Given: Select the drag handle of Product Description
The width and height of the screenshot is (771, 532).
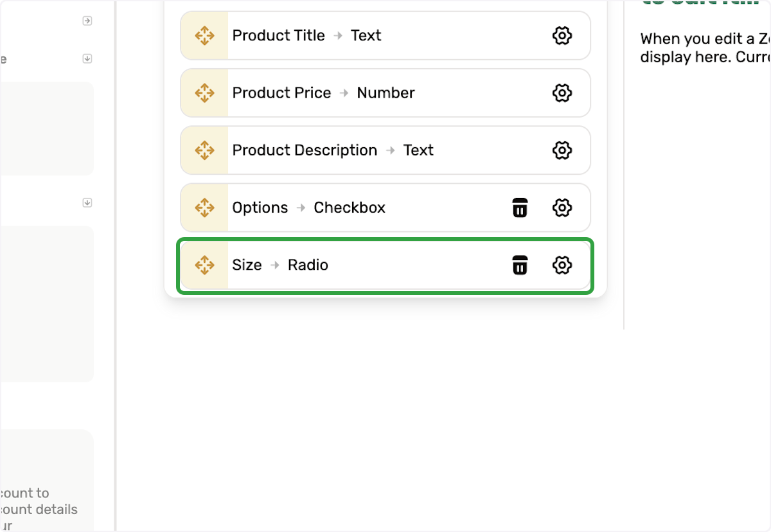Looking at the screenshot, I should pos(204,150).
